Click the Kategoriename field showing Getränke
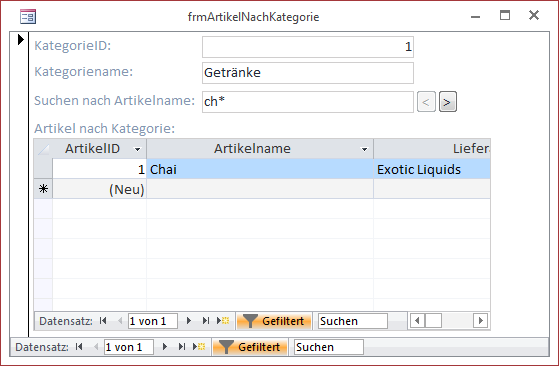Screen dimensions: 559x366 (x=308, y=73)
